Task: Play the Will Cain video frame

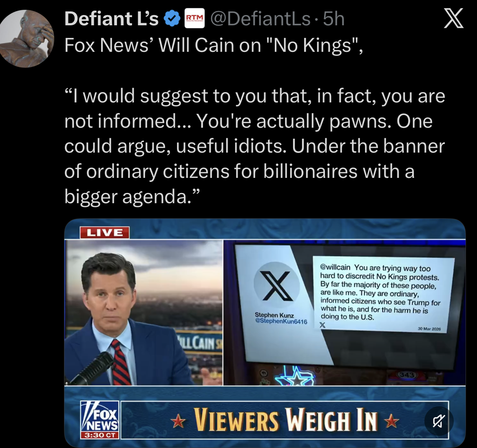Action: click(x=265, y=333)
